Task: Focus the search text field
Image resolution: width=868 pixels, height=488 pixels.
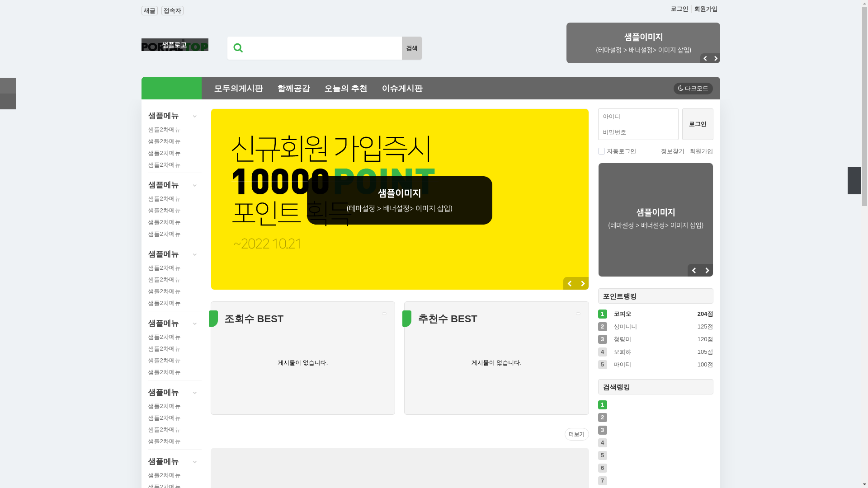Action: point(325,48)
